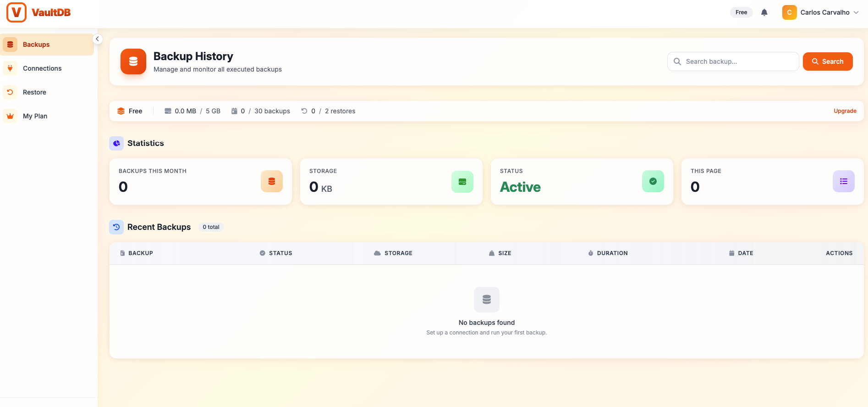Click the VaultDB logo icon
Viewport: 868px width, 407px height.
point(16,12)
